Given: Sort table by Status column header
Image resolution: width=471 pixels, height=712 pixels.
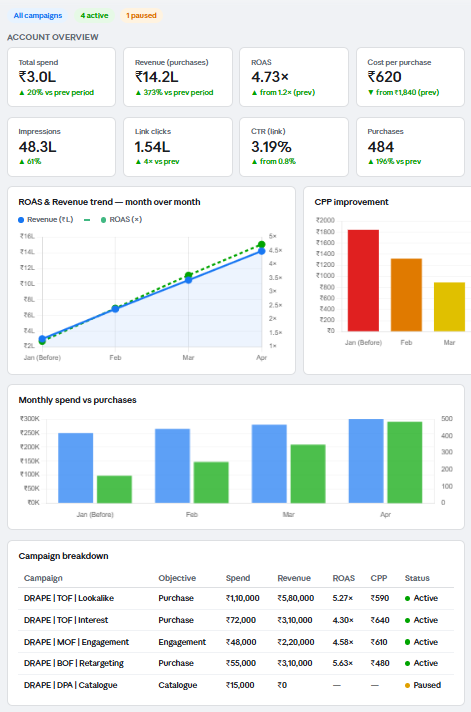Looking at the screenshot, I should pos(417,578).
